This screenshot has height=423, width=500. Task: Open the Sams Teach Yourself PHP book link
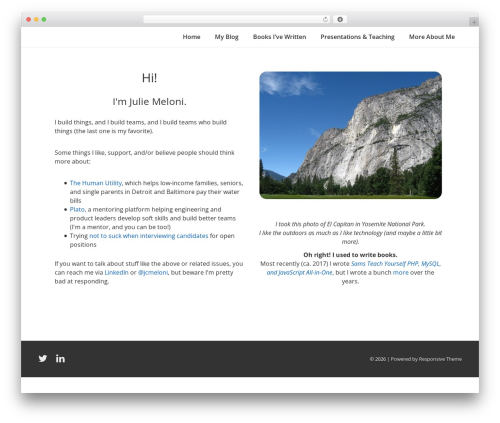tap(354, 268)
